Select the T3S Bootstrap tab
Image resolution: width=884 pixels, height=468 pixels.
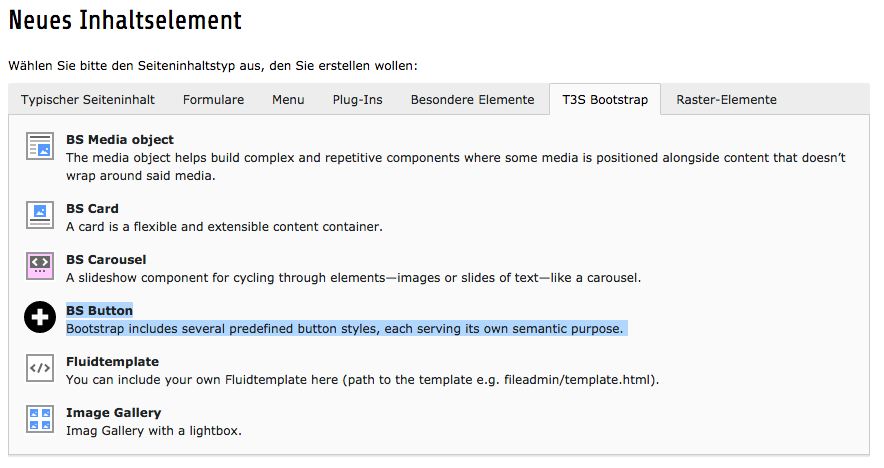pos(605,100)
